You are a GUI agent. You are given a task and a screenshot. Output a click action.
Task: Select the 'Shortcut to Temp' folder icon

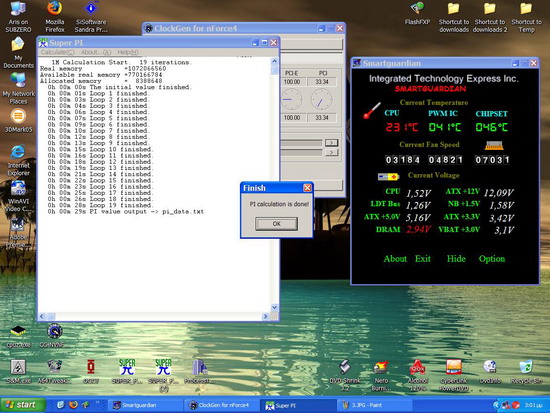click(x=526, y=17)
